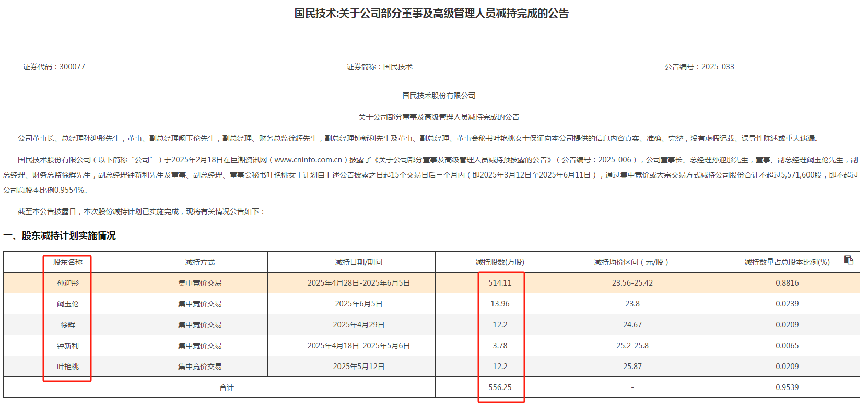Click 集中竞价交易 in the 阚玉伦 row
This screenshot has width=868, height=413.
pos(200,304)
